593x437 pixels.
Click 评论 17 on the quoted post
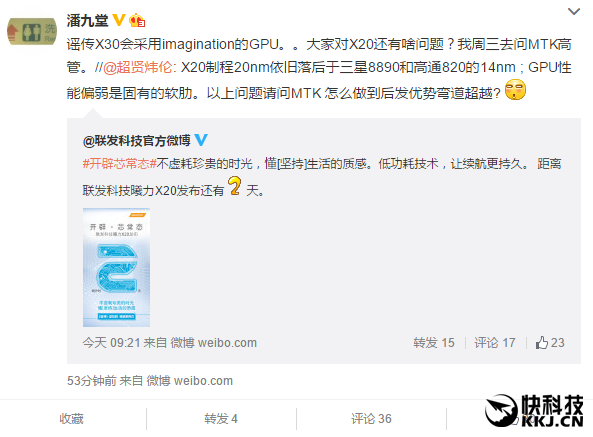tap(495, 343)
